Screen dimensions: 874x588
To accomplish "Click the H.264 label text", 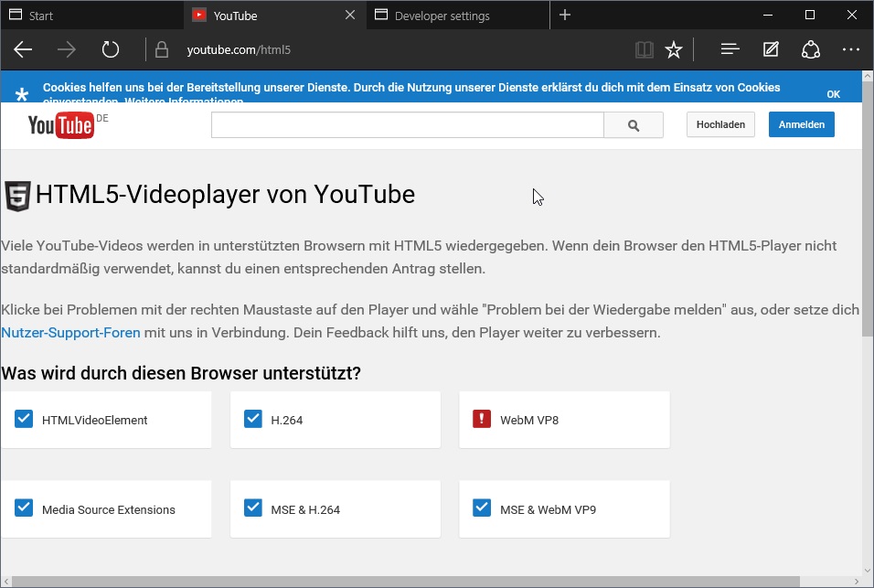I will point(286,421).
